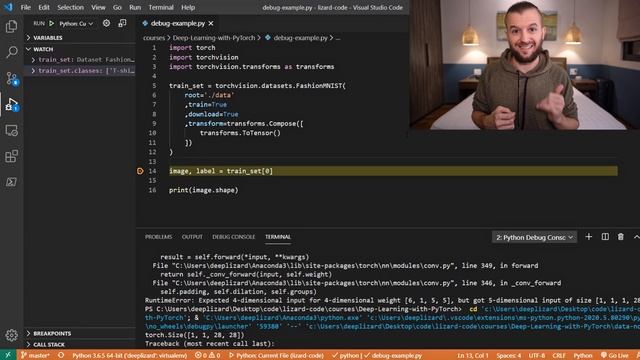Open the Go menu
640x360 pixels.
[117, 7]
